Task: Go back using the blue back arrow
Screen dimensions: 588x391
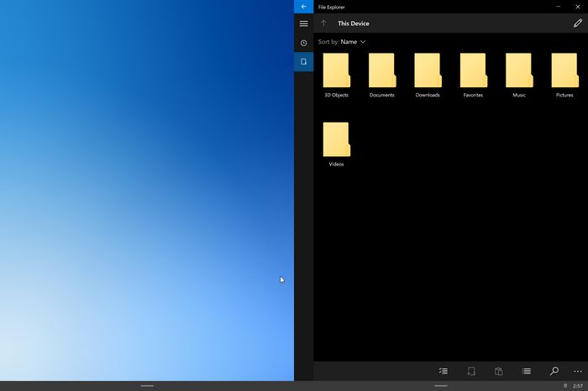Action: click(303, 7)
